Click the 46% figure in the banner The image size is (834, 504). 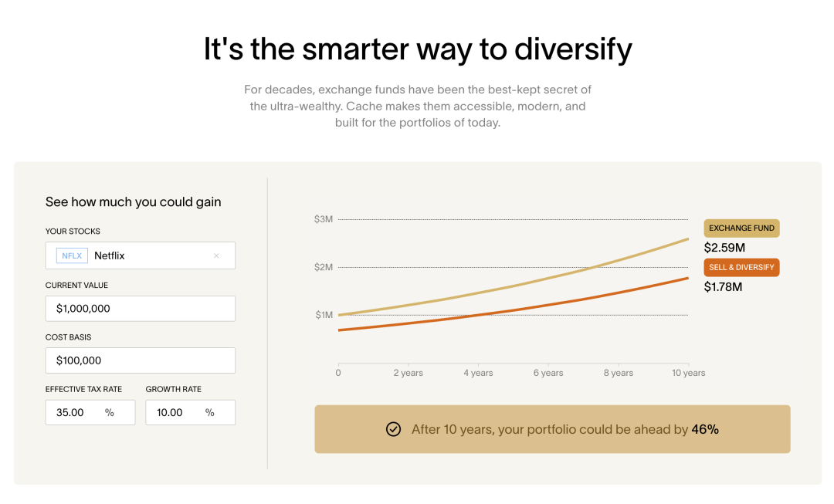point(705,429)
